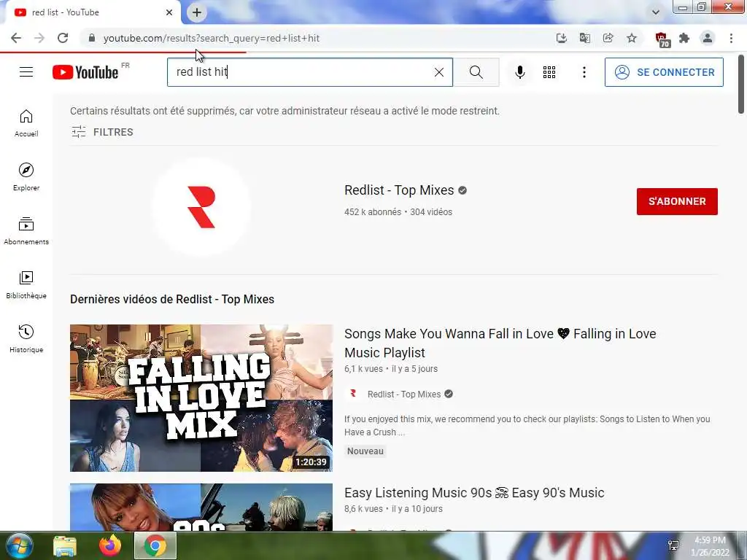Open File Explorer from taskbar
Image resolution: width=747 pixels, height=560 pixels.
point(65,545)
